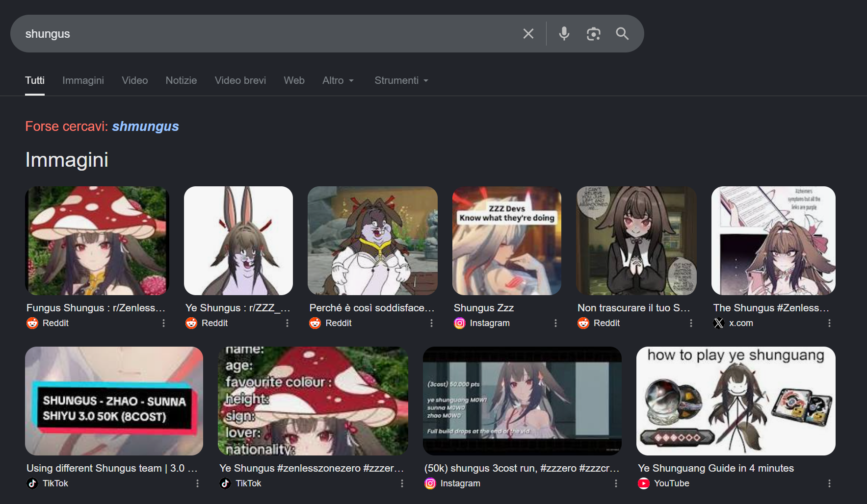Viewport: 867px width, 504px height.
Task: Switch to the Immagini tab
Action: [x=83, y=80]
